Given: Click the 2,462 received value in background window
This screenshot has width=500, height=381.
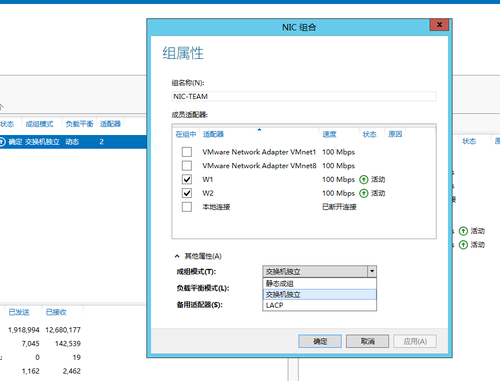Looking at the screenshot, I should pyautogui.click(x=72, y=371).
